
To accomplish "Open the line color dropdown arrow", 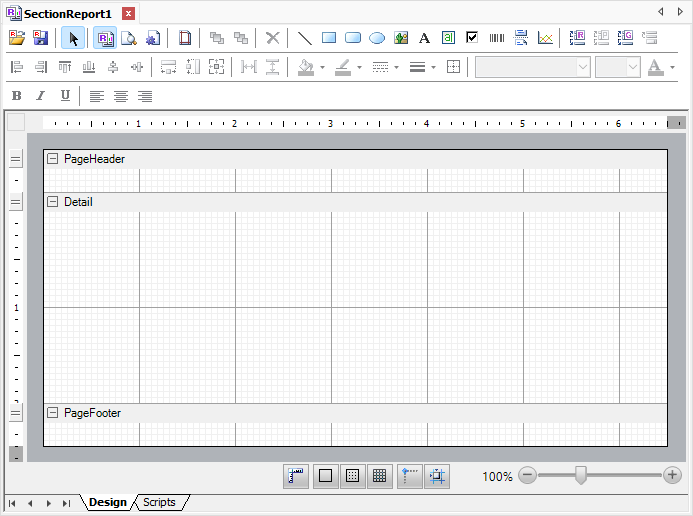I will (x=359, y=67).
